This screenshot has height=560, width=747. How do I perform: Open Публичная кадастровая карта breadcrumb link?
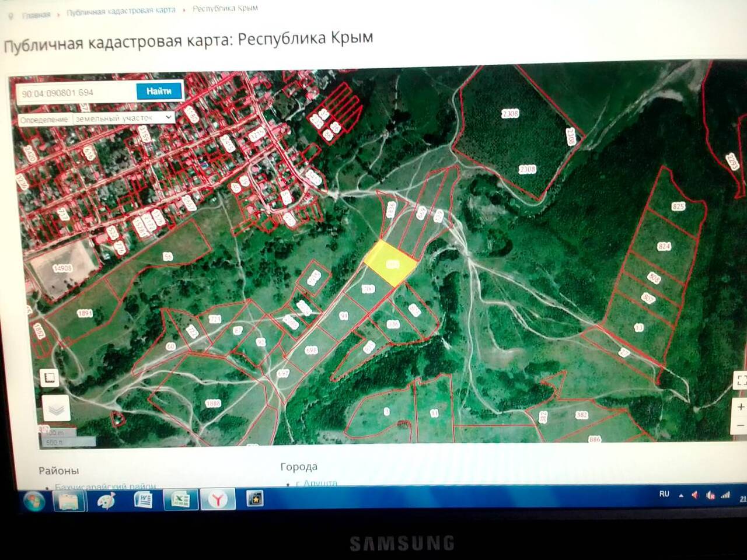(x=121, y=11)
